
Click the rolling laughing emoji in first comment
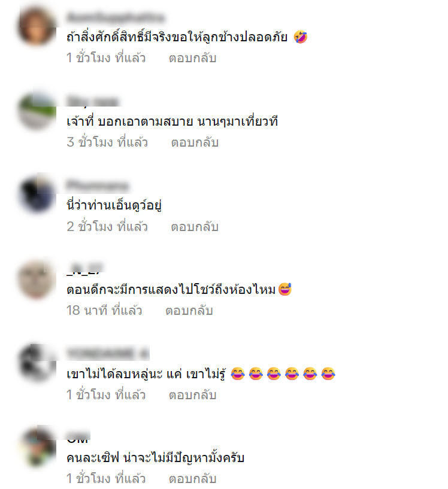(x=301, y=37)
